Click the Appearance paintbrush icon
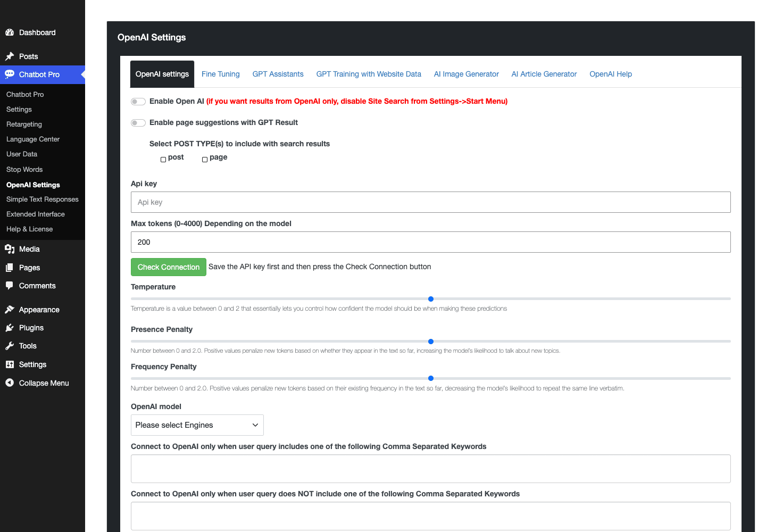Image resolution: width=766 pixels, height=532 pixels. [10, 310]
